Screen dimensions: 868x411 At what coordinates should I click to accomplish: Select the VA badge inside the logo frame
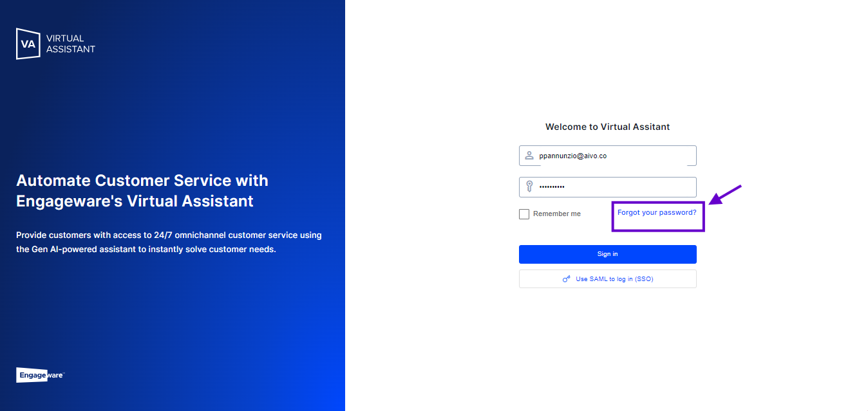pyautogui.click(x=28, y=43)
